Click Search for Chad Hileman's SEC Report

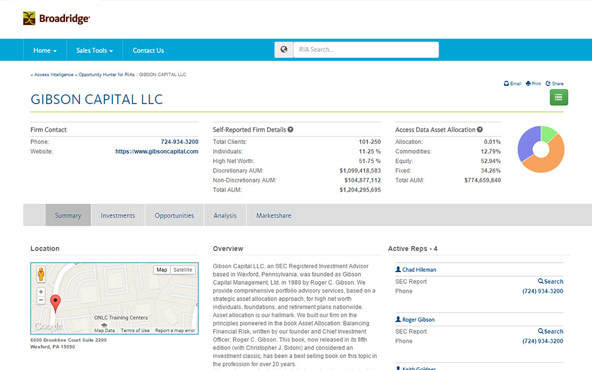coord(550,281)
